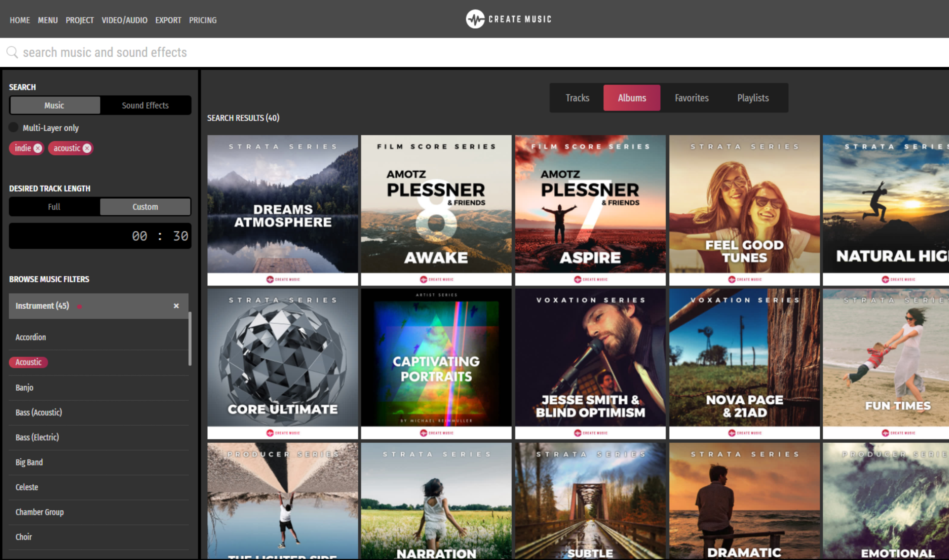Open the Emotional album
The width and height of the screenshot is (949, 560).
click(886, 501)
